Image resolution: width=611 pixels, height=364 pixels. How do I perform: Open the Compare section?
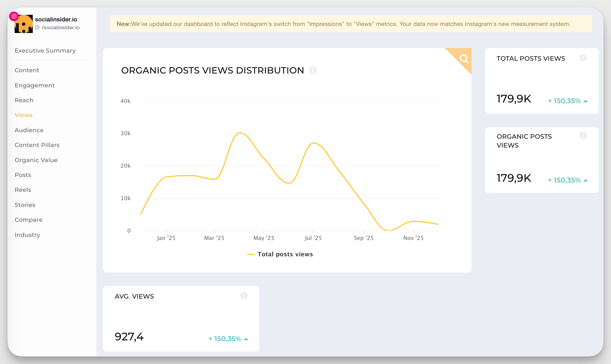(28, 220)
